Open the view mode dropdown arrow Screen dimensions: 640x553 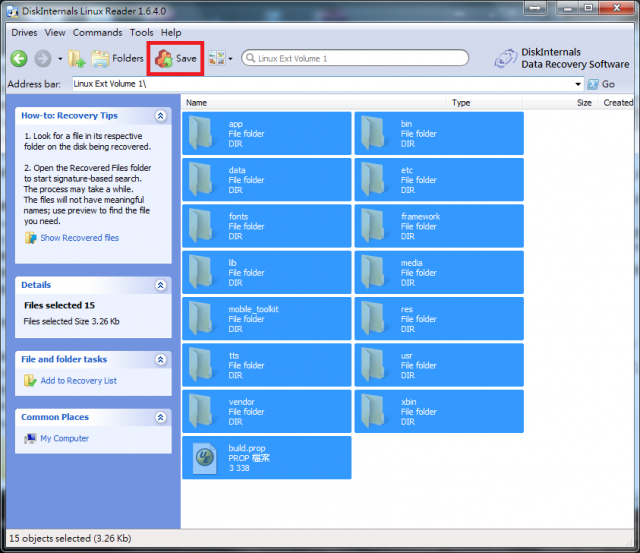tap(231, 59)
